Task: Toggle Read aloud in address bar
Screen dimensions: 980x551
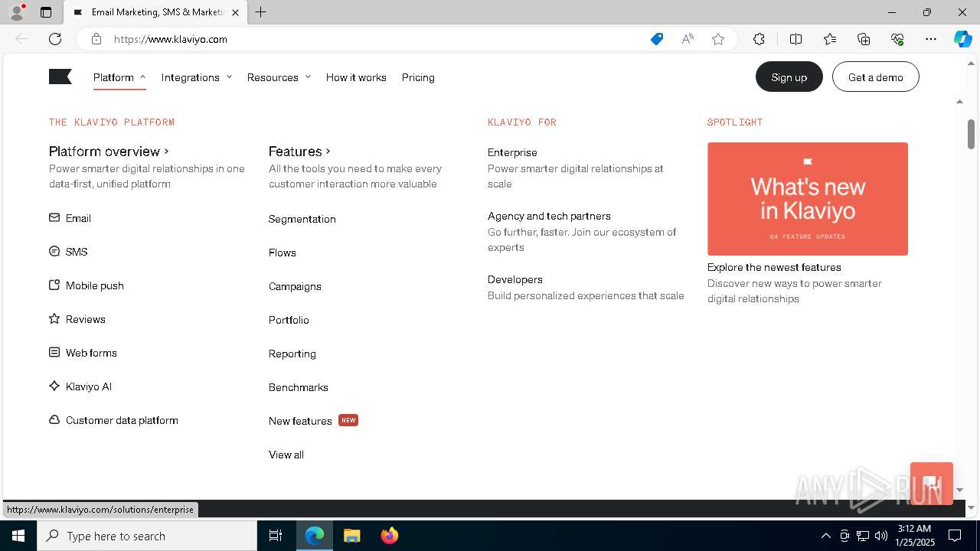Action: pyautogui.click(x=688, y=39)
